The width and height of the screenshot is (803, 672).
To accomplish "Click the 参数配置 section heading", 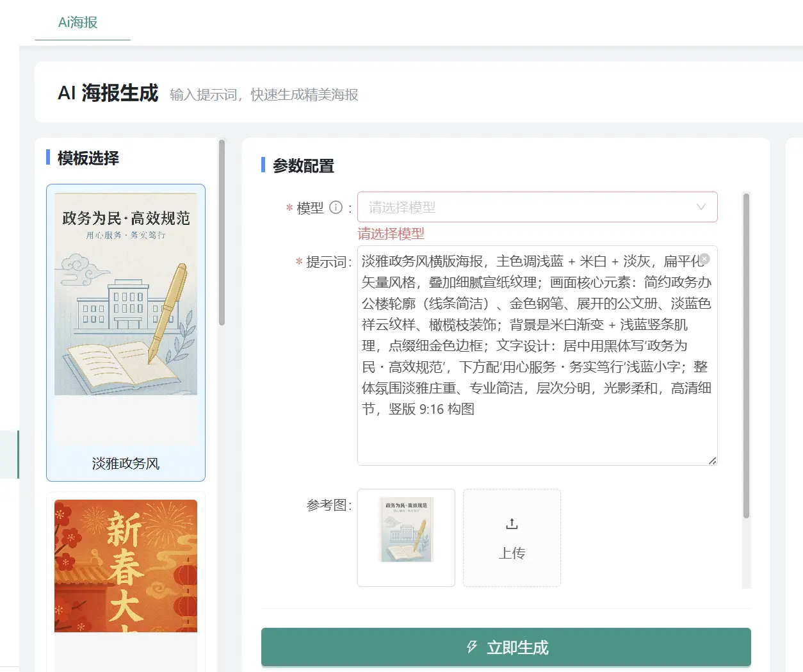I will (304, 166).
